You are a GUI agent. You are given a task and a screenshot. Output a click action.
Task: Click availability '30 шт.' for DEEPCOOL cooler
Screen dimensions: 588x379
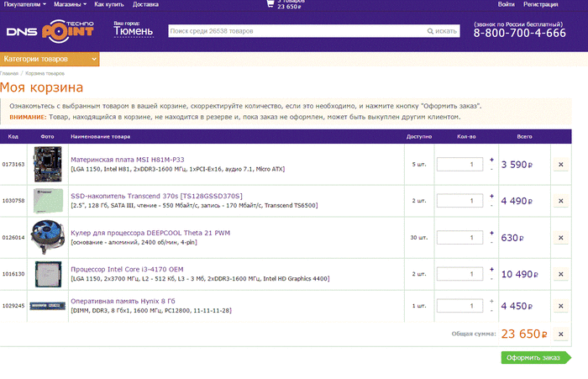point(419,238)
